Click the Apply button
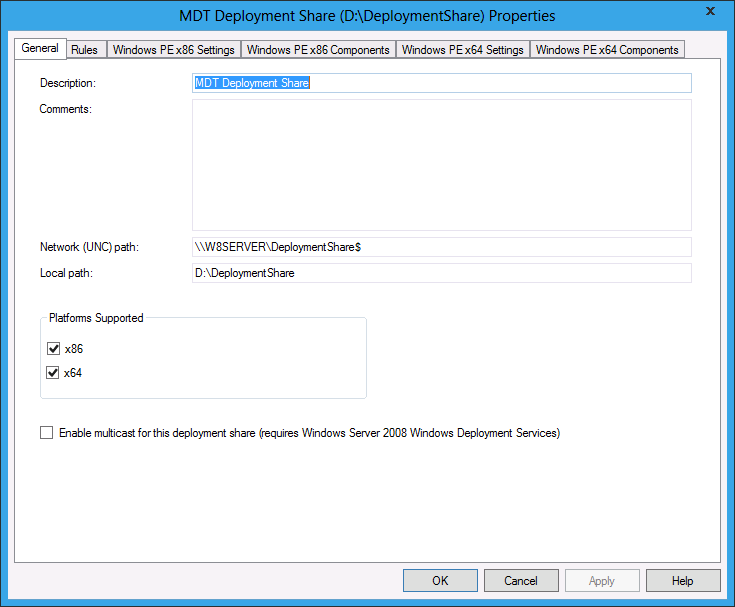Viewport: 735px width, 607px height. coord(602,580)
